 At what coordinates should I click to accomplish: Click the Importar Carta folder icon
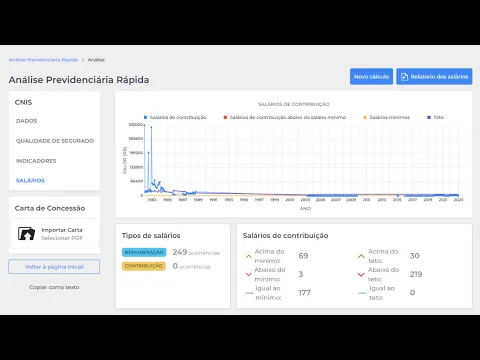click(x=26, y=234)
